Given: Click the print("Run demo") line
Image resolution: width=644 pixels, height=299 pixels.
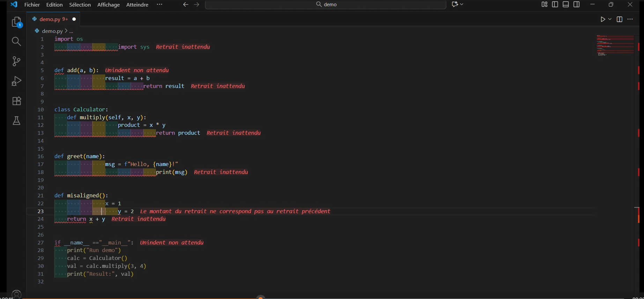Looking at the screenshot, I should [94, 250].
